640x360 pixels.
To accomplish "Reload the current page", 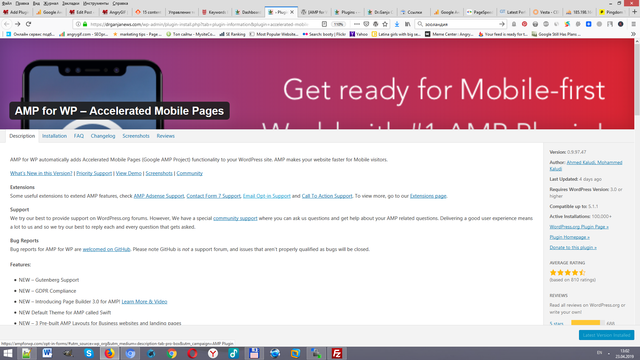I will [29, 24].
